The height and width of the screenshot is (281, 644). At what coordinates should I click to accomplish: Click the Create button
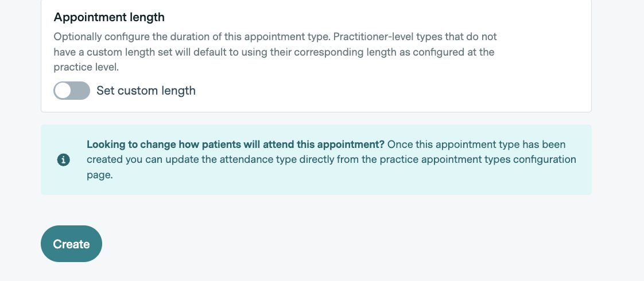tap(71, 244)
